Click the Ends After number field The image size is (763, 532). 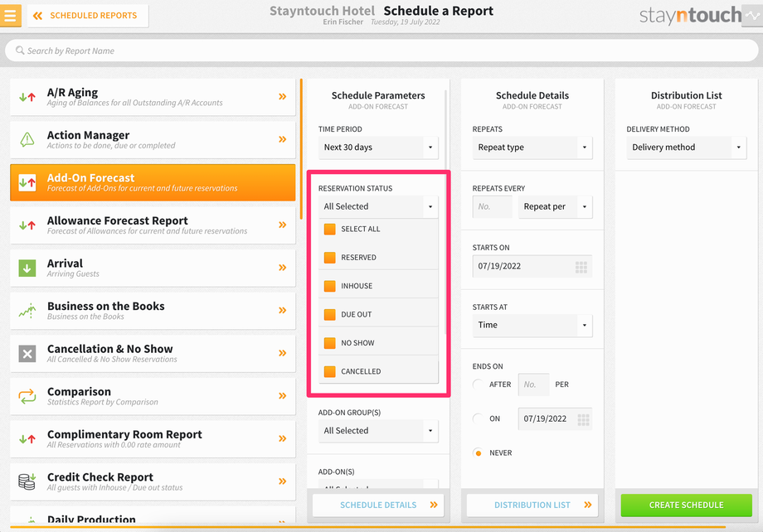click(534, 384)
